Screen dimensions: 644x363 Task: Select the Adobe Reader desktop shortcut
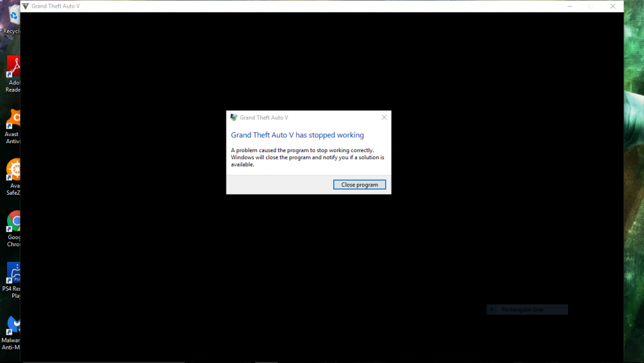pyautogui.click(x=12, y=74)
